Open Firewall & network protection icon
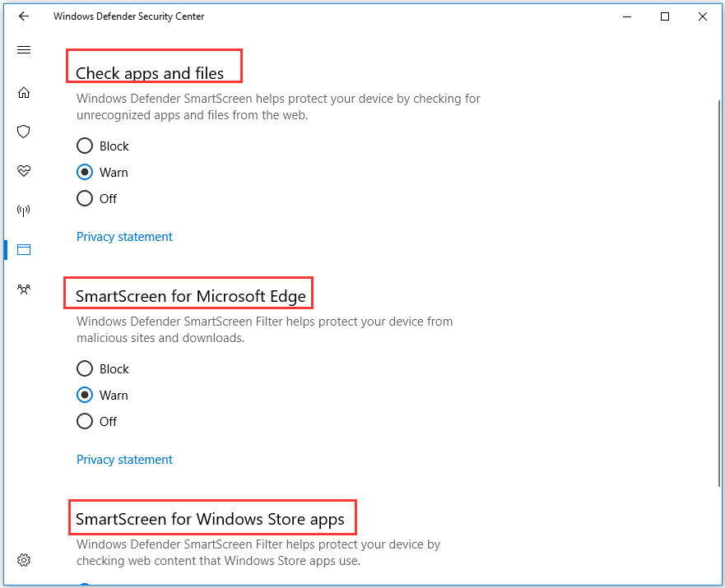The height and width of the screenshot is (588, 725). [x=24, y=211]
